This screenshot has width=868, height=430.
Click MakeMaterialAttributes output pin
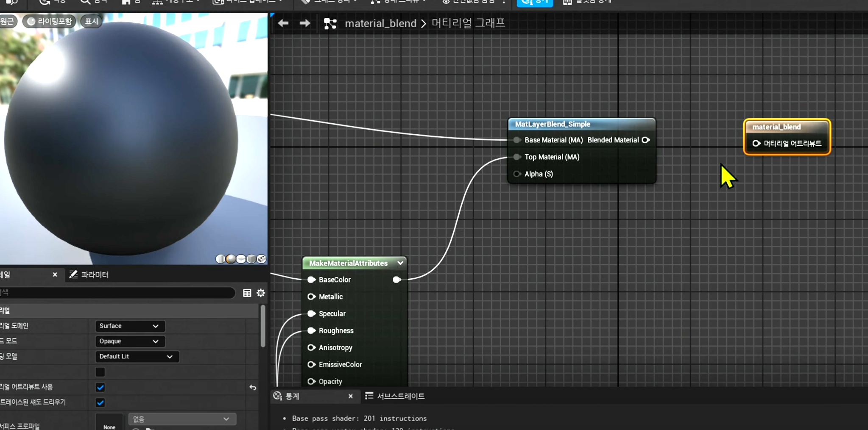397,280
